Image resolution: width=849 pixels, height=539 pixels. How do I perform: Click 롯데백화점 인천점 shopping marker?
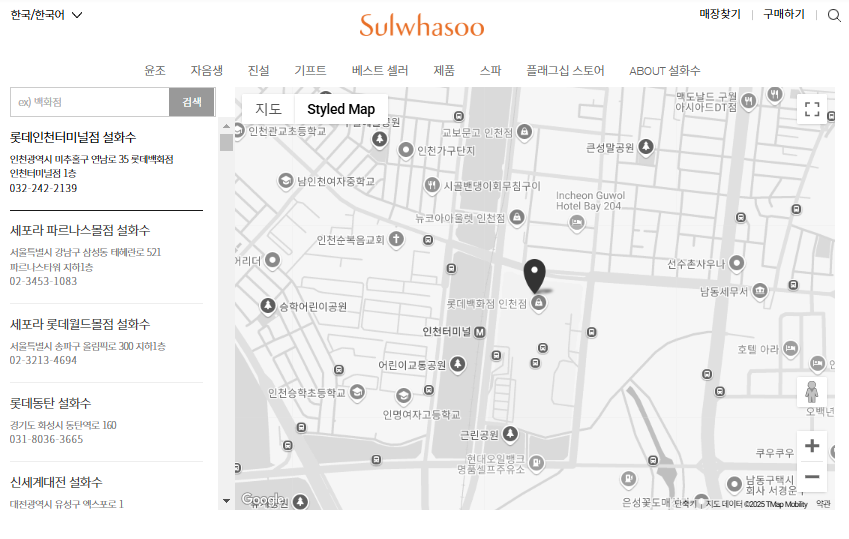point(539,303)
